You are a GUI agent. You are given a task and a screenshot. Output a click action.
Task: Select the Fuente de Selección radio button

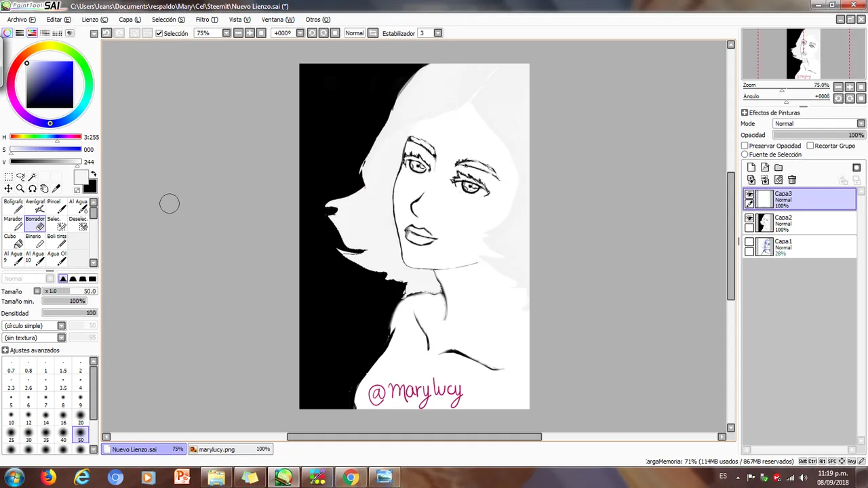[745, 155]
